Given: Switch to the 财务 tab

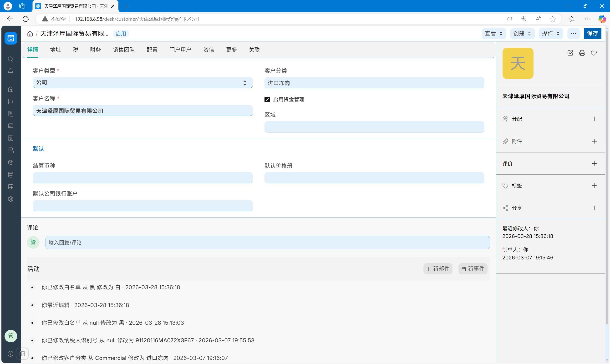Looking at the screenshot, I should tap(95, 50).
